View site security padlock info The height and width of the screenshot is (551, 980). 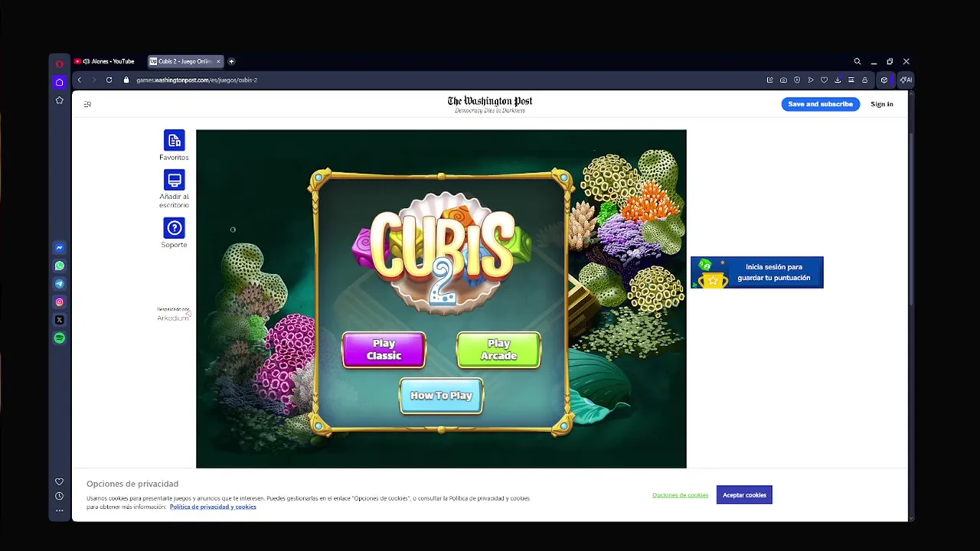[126, 80]
